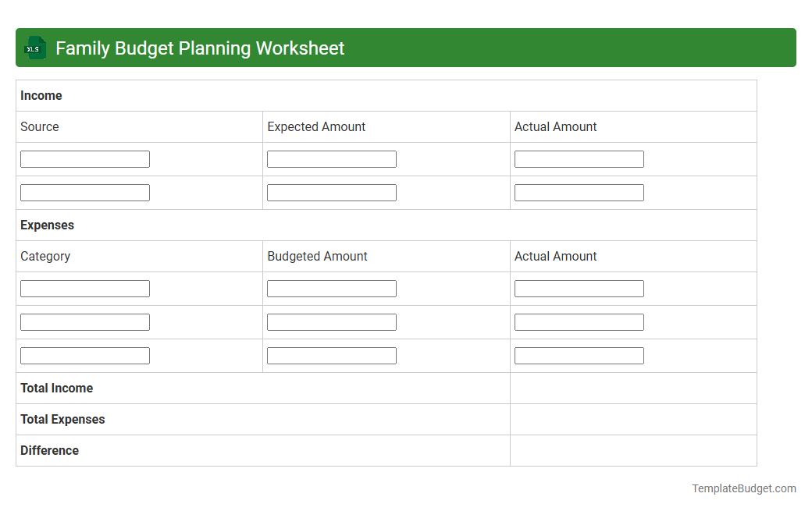This screenshot has height=511, width=812.
Task: Select the first income Actual Amount field
Action: click(579, 158)
